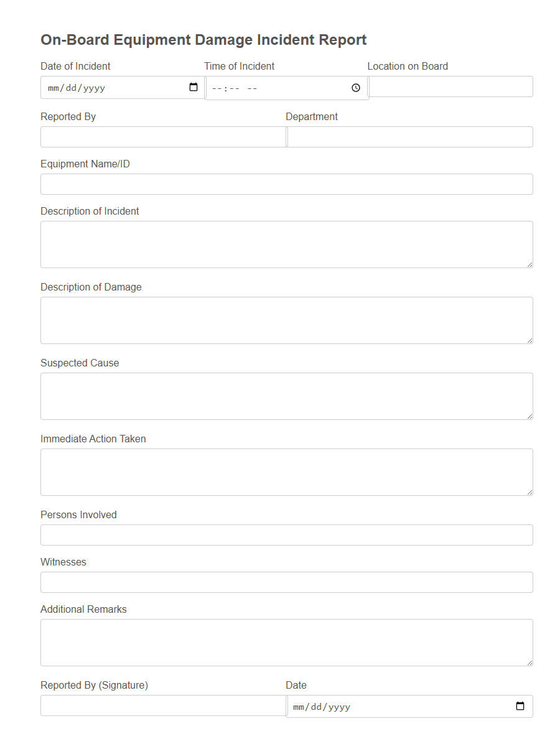Click the form title heading text
Viewport: 560px width, 749px height.
coord(203,39)
